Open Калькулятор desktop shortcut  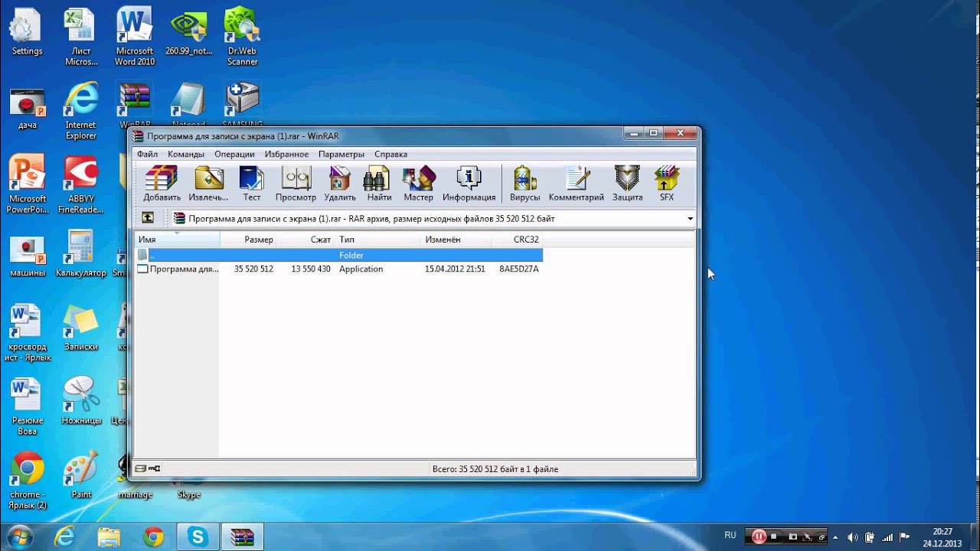point(80,253)
